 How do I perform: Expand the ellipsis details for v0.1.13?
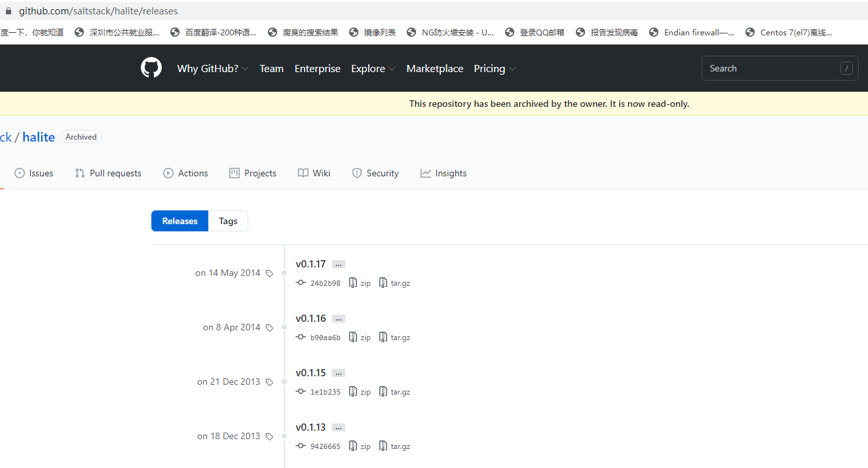tap(338, 427)
